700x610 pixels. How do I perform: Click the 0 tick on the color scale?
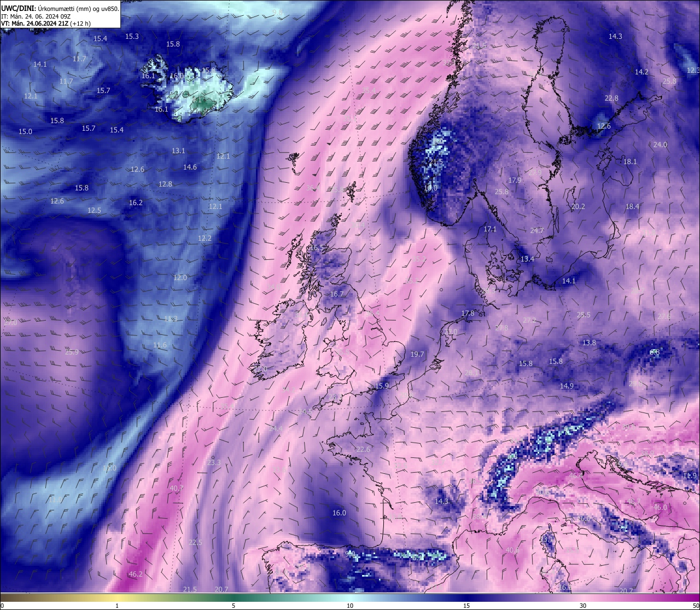(2, 606)
